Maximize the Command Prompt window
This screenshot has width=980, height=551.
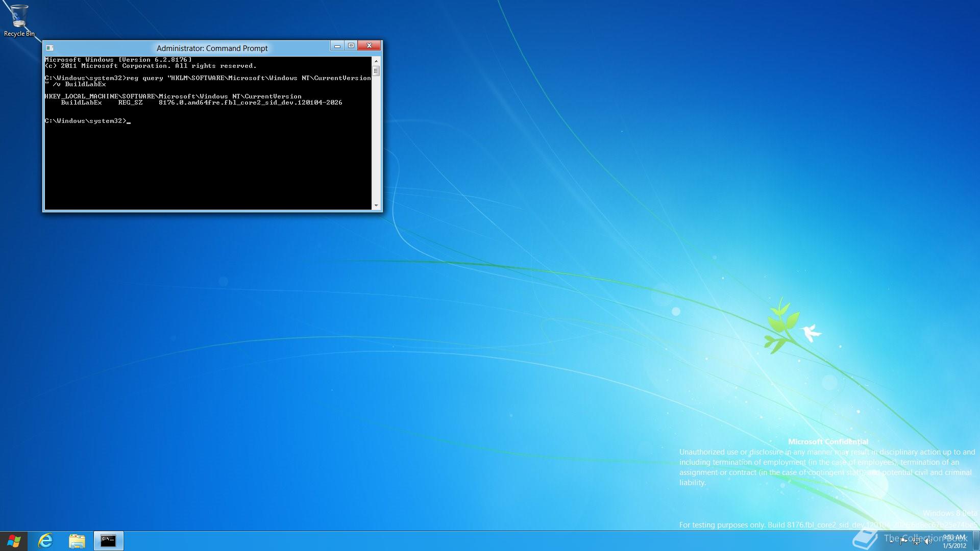[351, 46]
